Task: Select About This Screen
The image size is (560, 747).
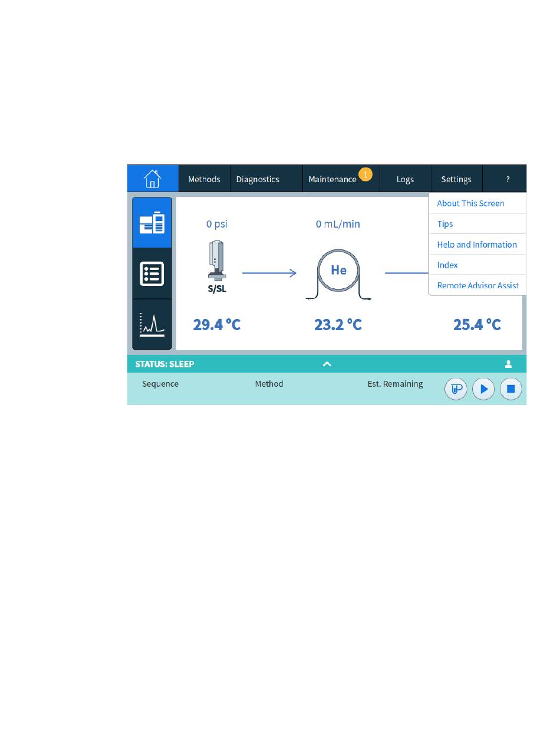Action: point(477,203)
